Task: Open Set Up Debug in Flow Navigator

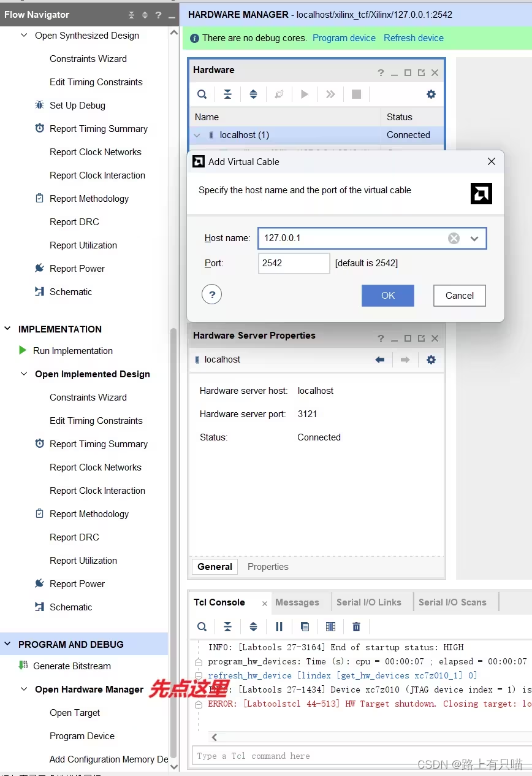Action: 77,106
